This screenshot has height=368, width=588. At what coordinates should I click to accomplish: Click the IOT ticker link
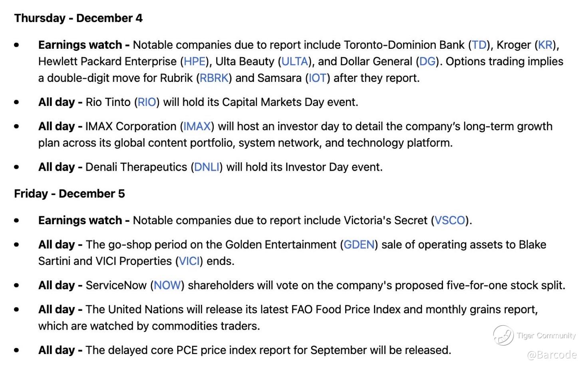(x=318, y=78)
